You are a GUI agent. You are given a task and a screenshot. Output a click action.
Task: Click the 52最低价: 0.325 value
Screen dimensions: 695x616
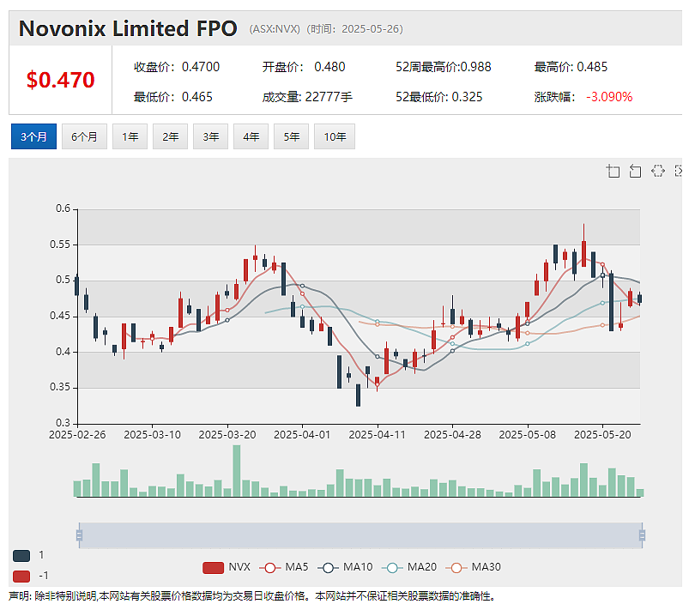(x=438, y=97)
